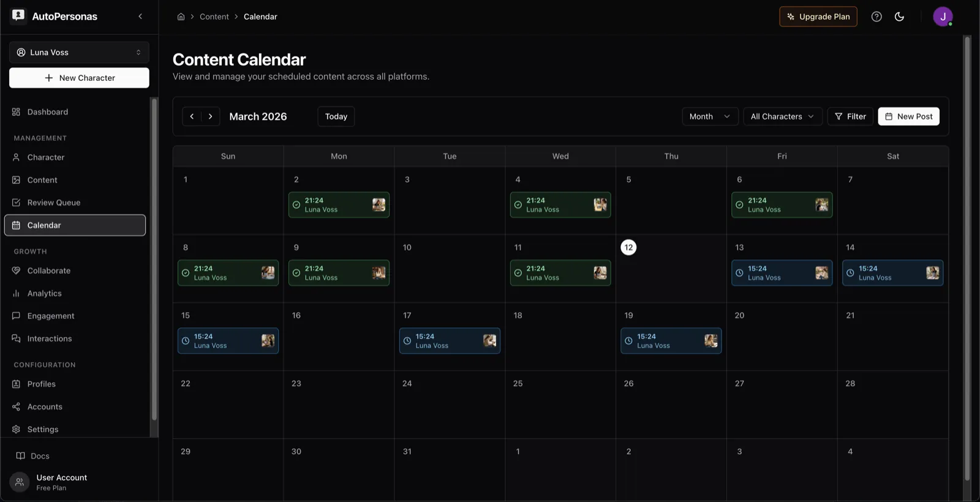This screenshot has width=980, height=502.
Task: Jump to Today in the calendar
Action: (x=336, y=116)
